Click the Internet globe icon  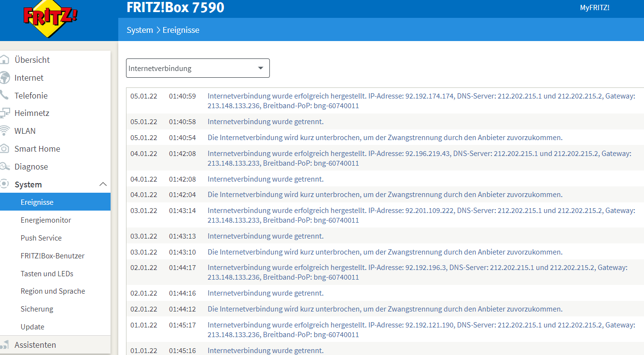(x=4, y=78)
